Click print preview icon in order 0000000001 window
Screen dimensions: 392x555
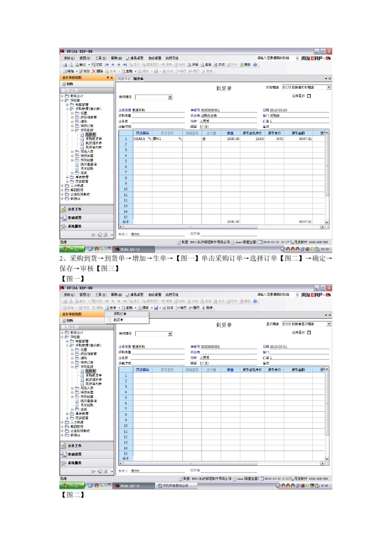point(71,65)
